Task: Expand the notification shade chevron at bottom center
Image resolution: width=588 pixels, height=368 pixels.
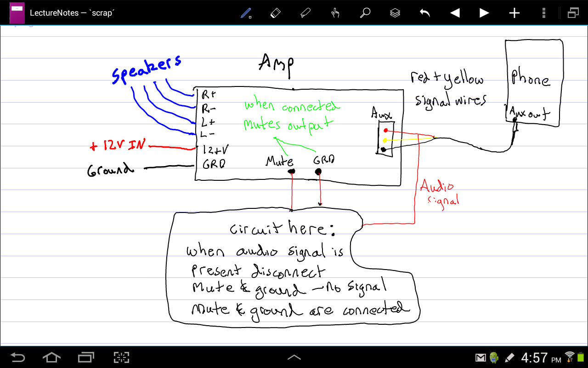Action: click(x=294, y=357)
